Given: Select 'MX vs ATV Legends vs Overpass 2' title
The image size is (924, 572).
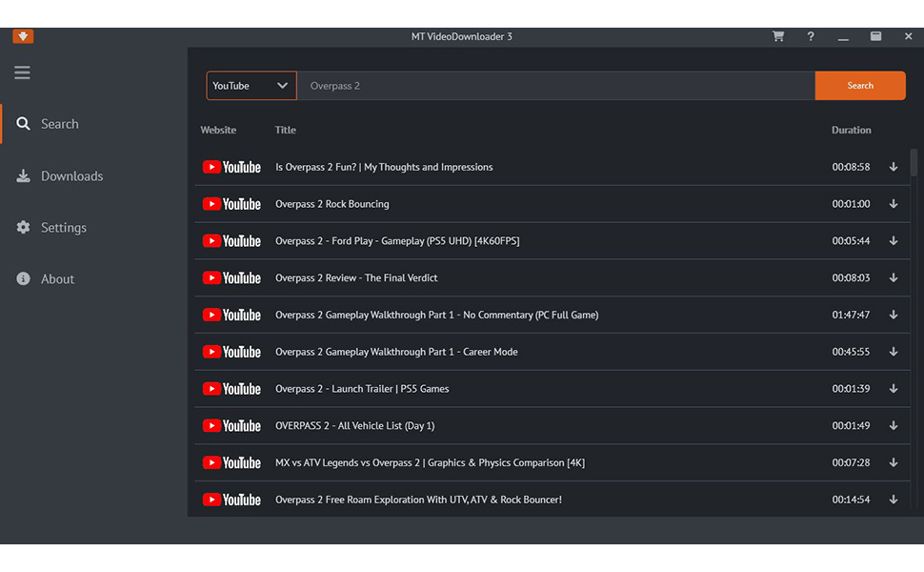Looking at the screenshot, I should point(430,462).
